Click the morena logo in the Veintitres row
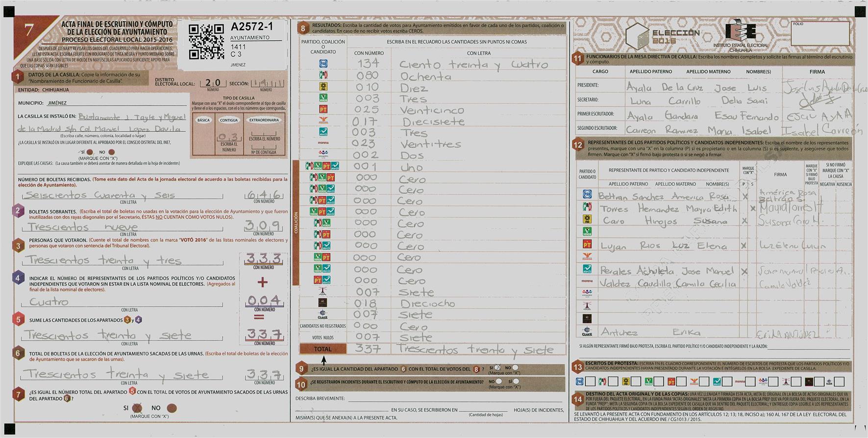 tap(323, 143)
